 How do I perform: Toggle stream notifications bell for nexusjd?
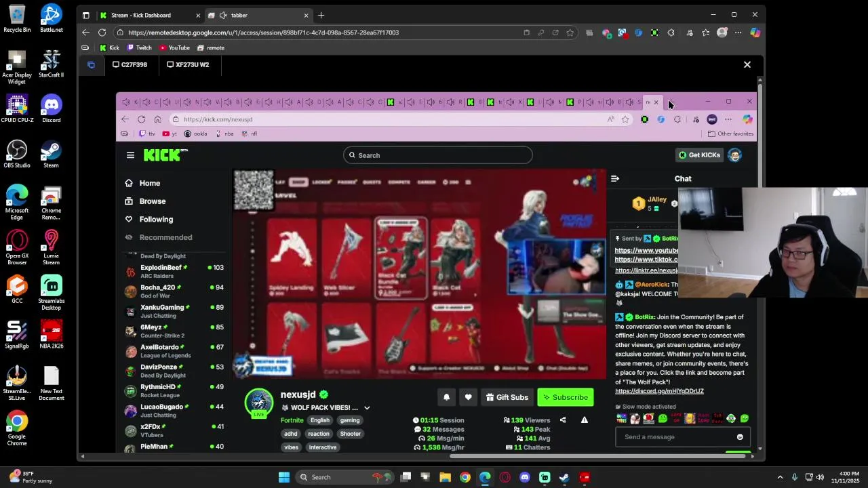[446, 397]
